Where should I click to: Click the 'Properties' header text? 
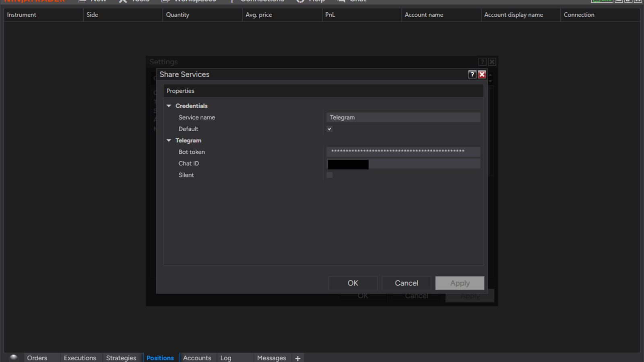click(180, 91)
